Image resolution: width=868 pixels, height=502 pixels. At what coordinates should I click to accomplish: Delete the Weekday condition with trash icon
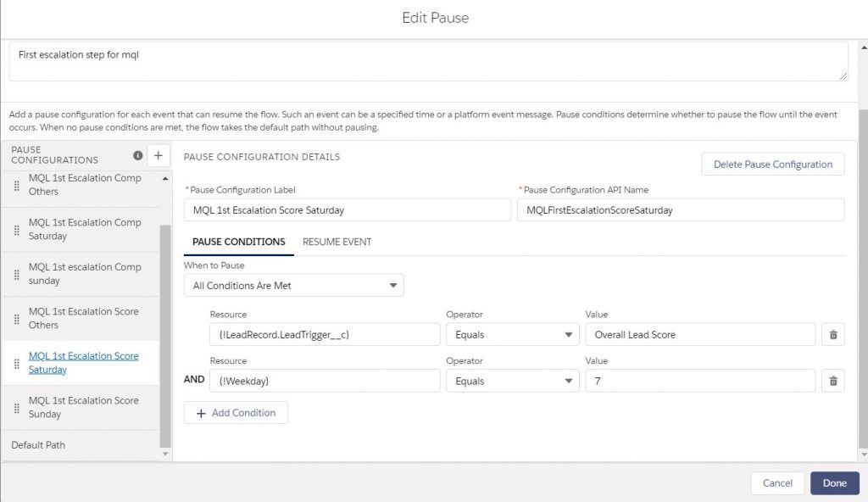pos(832,382)
